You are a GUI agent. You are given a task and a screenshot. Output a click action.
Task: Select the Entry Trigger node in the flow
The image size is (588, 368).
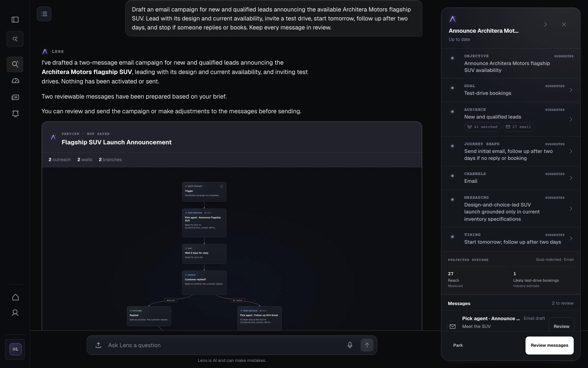(204, 192)
